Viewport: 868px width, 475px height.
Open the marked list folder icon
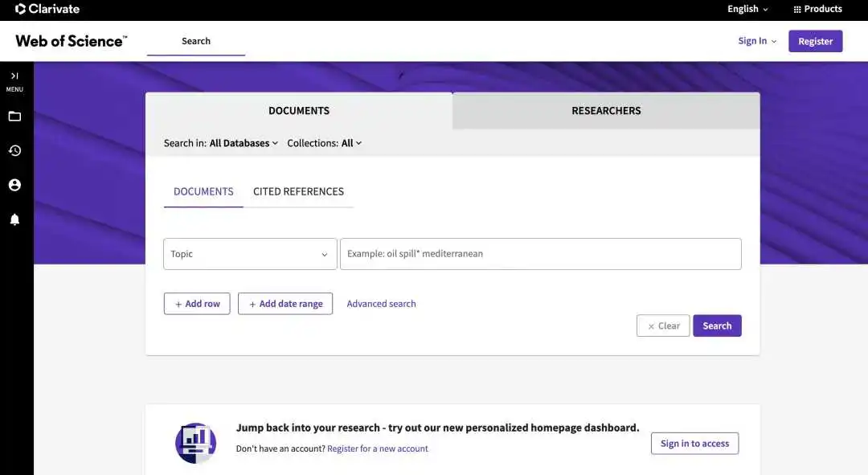point(15,117)
